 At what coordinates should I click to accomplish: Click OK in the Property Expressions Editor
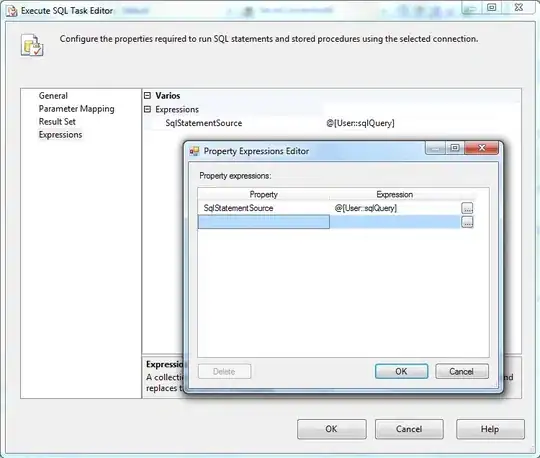coord(401,372)
